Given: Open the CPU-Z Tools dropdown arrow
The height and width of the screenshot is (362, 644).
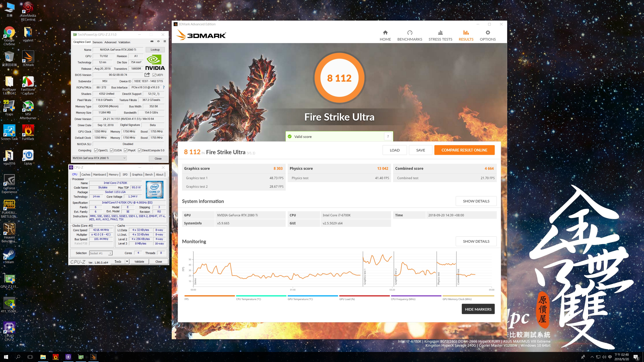Looking at the screenshot, I should (127, 262).
